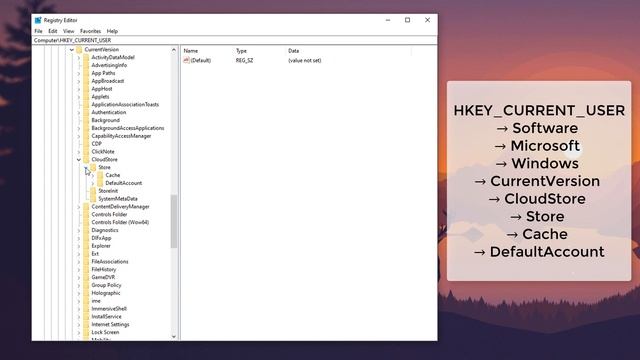
Task: Select the Controls Folder (Wow64) key
Action: (x=120, y=222)
